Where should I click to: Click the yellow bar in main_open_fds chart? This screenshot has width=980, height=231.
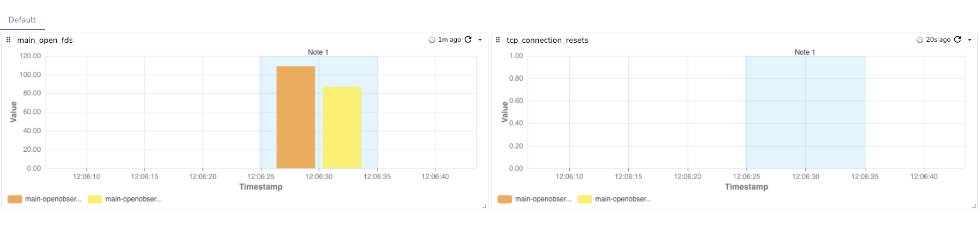coord(342,128)
